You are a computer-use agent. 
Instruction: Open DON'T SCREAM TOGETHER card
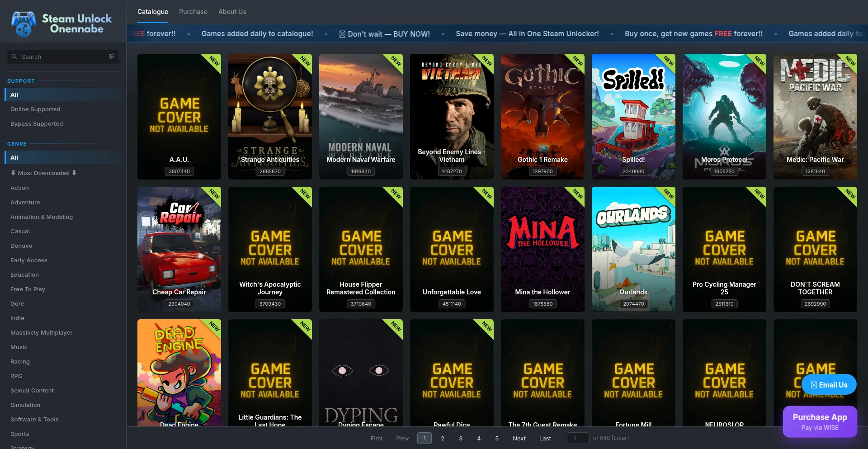point(815,249)
